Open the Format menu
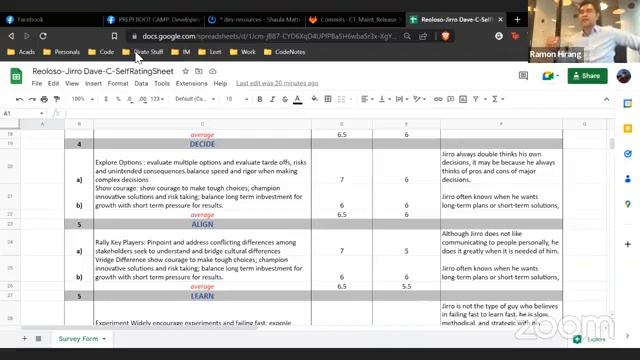 click(x=118, y=83)
